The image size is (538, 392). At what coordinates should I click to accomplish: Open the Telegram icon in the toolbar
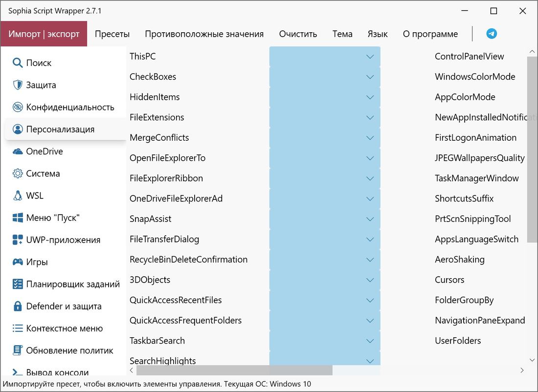491,33
